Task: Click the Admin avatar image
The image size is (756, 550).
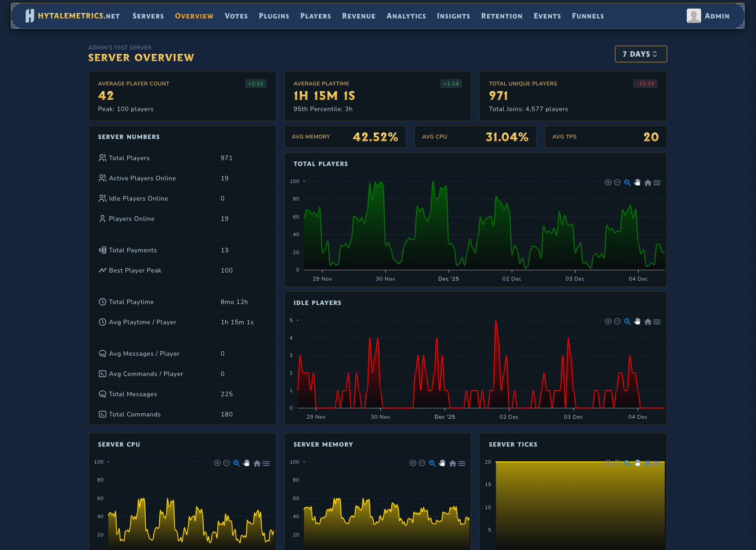Action: tap(693, 16)
